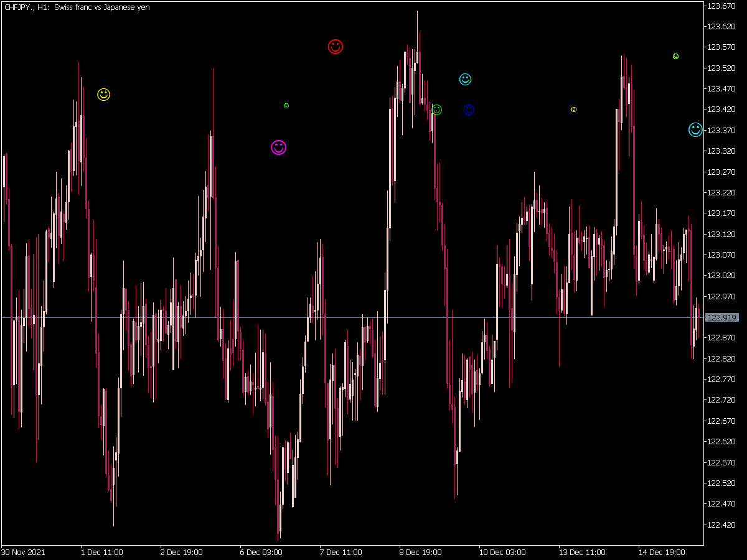Click the 122.820 price scale label
This screenshot has width=747, height=560.
coord(722,358)
